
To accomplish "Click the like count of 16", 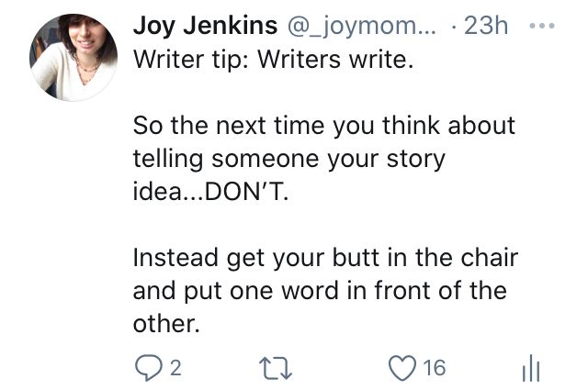I will pyautogui.click(x=435, y=368).
